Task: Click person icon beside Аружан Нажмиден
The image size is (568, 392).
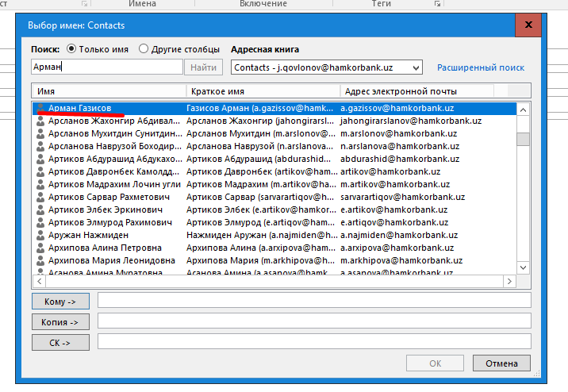Action: [x=40, y=235]
